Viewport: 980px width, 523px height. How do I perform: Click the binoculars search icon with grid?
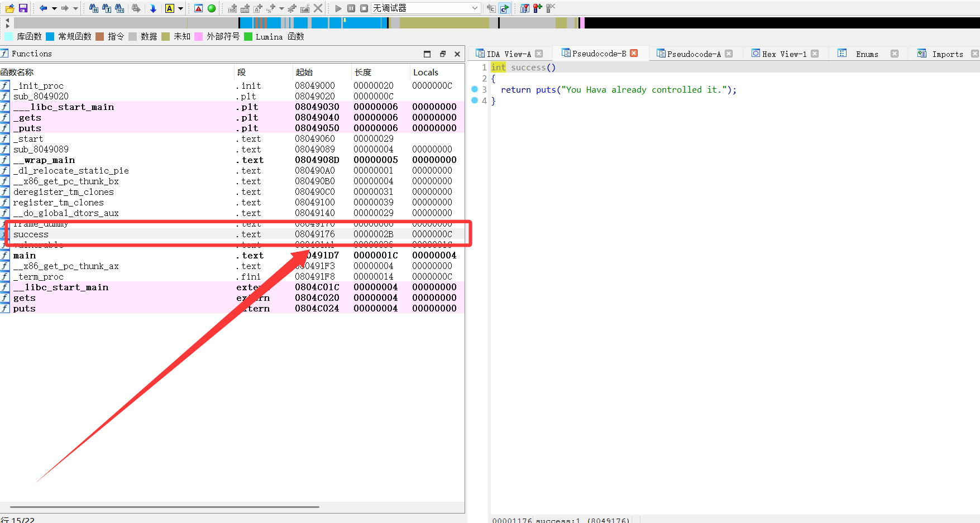tap(94, 8)
